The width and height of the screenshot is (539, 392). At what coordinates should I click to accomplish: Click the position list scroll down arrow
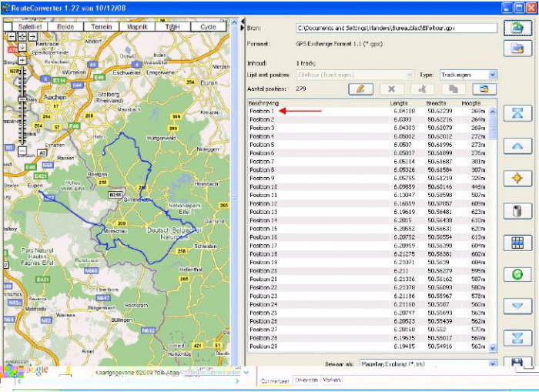coord(493,348)
